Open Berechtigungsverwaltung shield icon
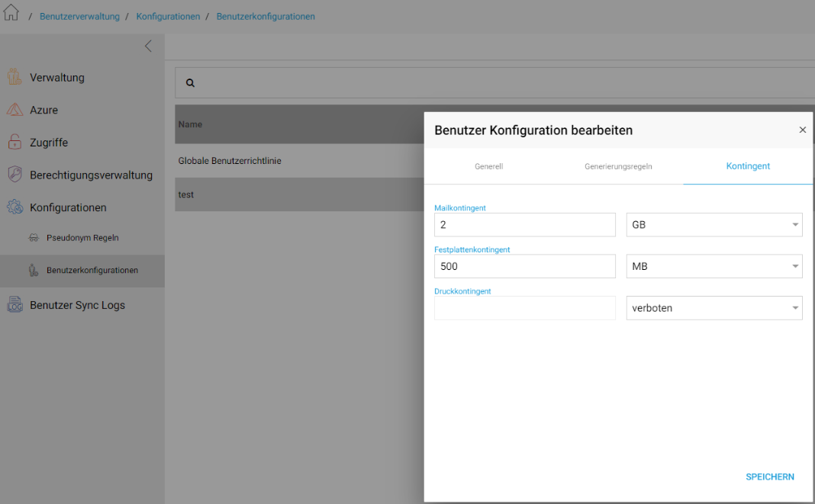This screenshot has height=504, width=815. click(14, 175)
